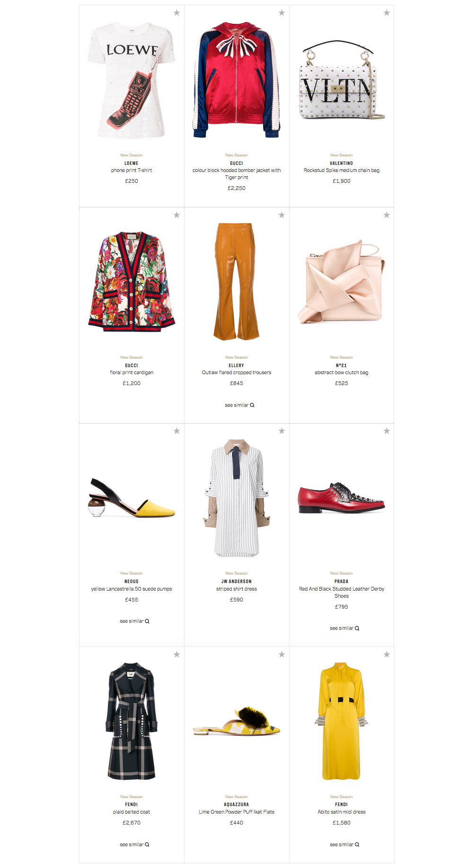This screenshot has width=473, height=868.
Task: Star the JW Anderson striped shirt dress
Action: tap(281, 431)
